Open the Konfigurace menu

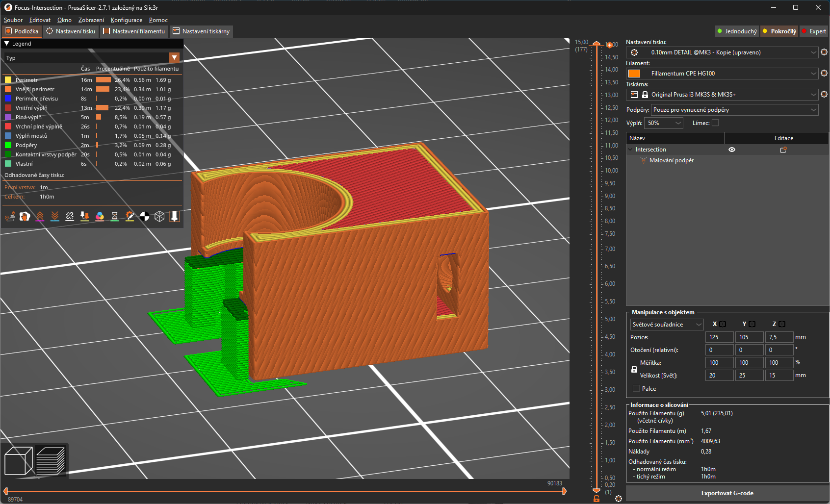point(127,20)
